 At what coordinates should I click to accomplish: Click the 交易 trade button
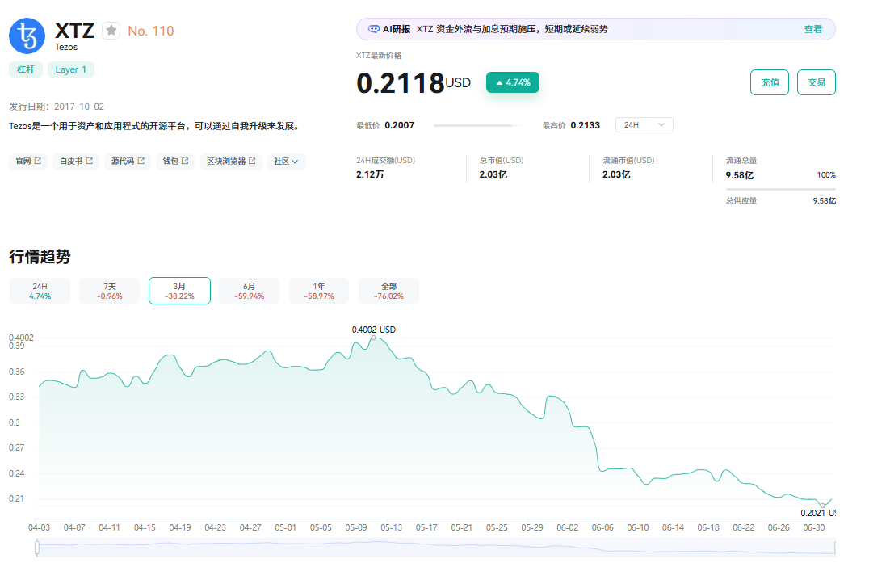click(x=816, y=82)
